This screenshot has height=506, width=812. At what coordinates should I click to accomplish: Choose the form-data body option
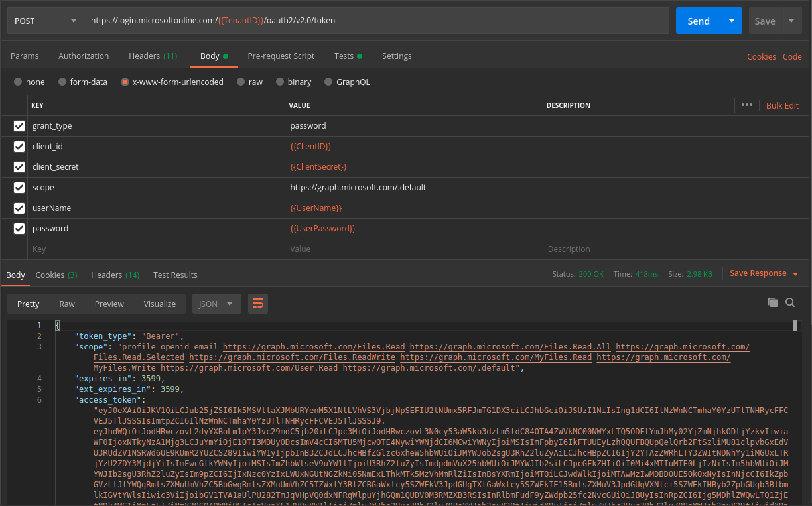tap(63, 82)
